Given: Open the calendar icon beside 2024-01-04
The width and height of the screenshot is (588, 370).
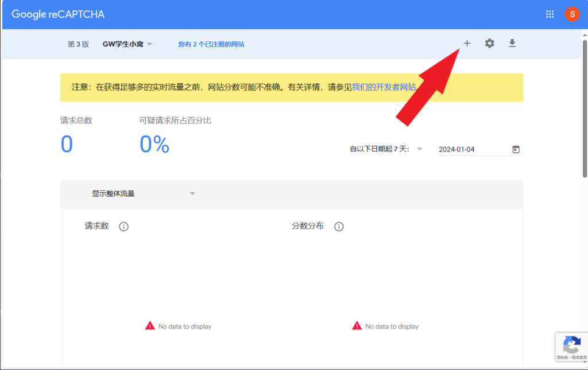Looking at the screenshot, I should point(516,149).
